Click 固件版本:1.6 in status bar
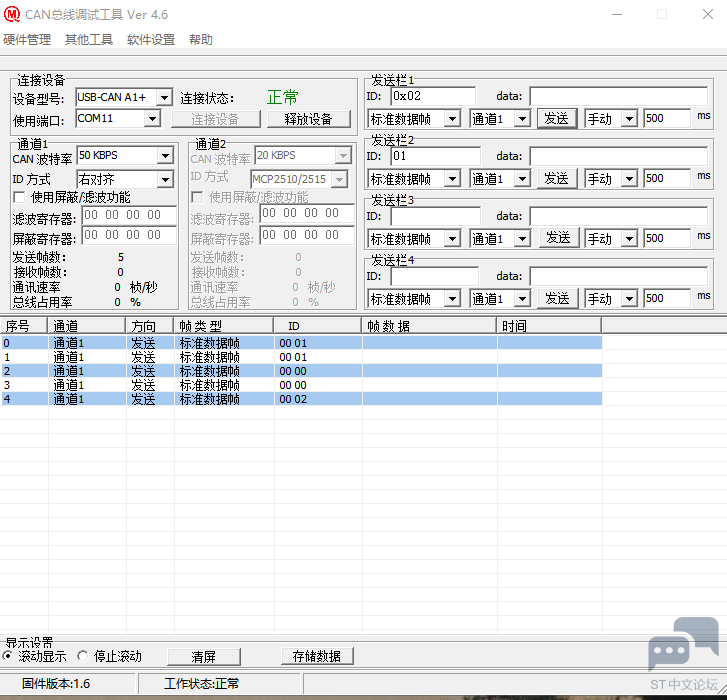Screen dimensions: 727x700 [x=56, y=684]
